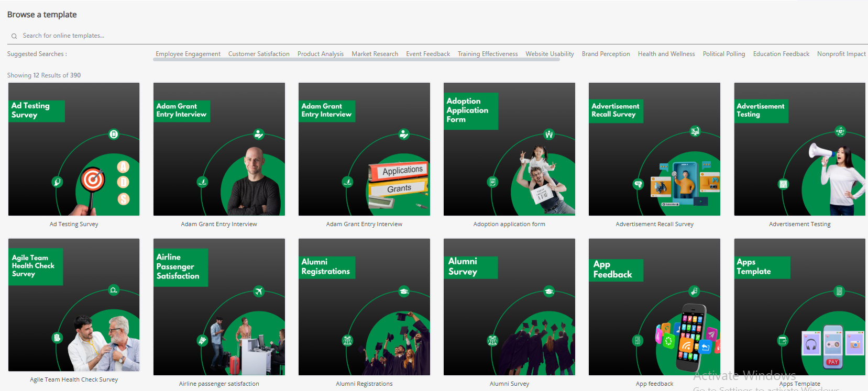The image size is (868, 391).
Task: Click lower-left icon on Agile Team card
Action: coord(57,338)
